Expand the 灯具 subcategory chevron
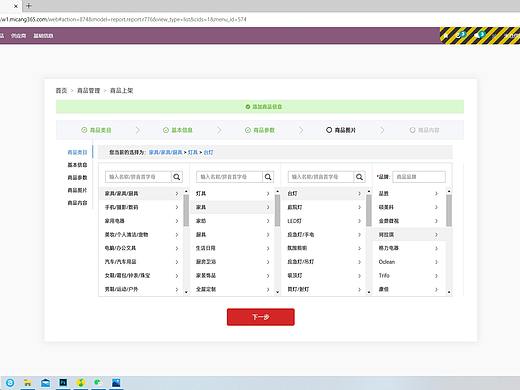Screen dimensions: 520x390 268,194
